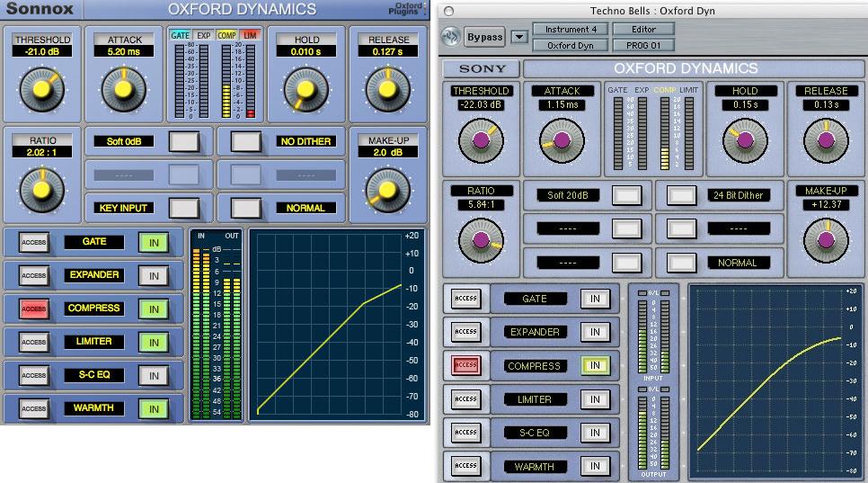
Task: Open GATE access in Sonnox window
Action: 34,243
